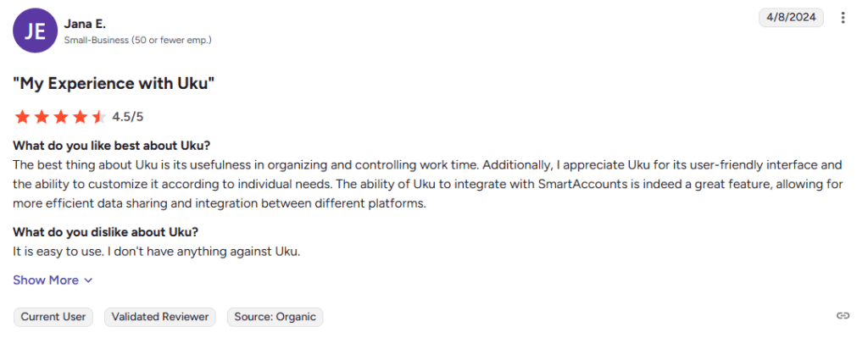Select the Source: Organic tag
This screenshot has height=338, width=868.
click(275, 317)
